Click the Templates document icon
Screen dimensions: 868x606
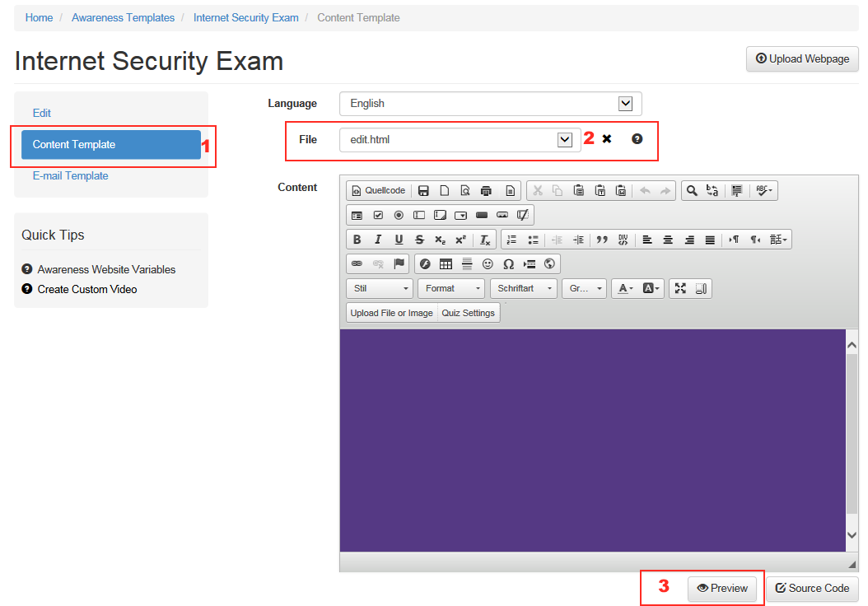[511, 190]
